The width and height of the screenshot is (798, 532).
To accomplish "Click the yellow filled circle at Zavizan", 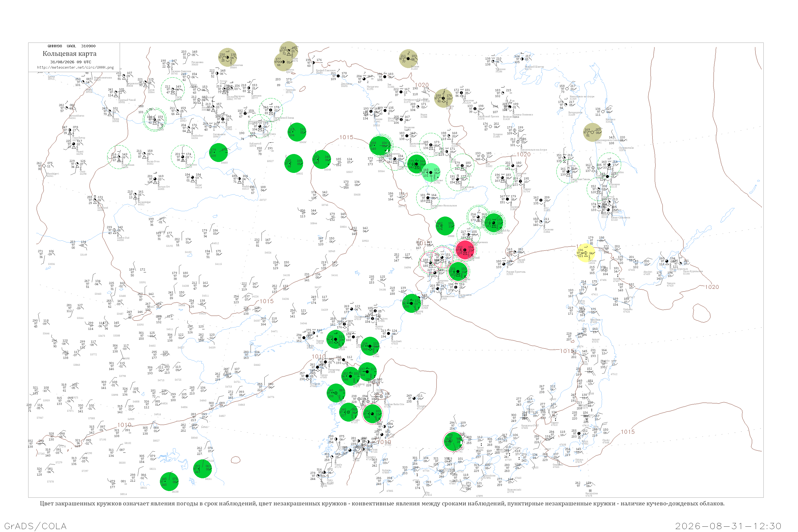I will coord(586,253).
